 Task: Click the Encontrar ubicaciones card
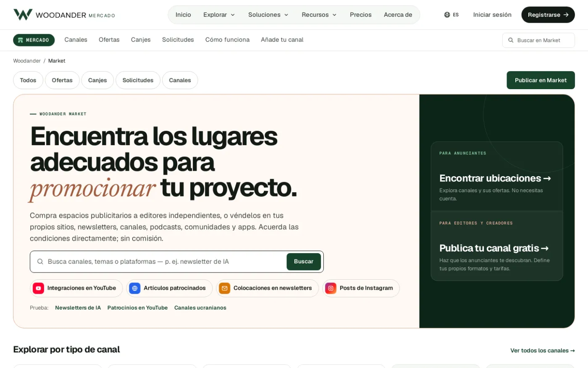[497, 177]
